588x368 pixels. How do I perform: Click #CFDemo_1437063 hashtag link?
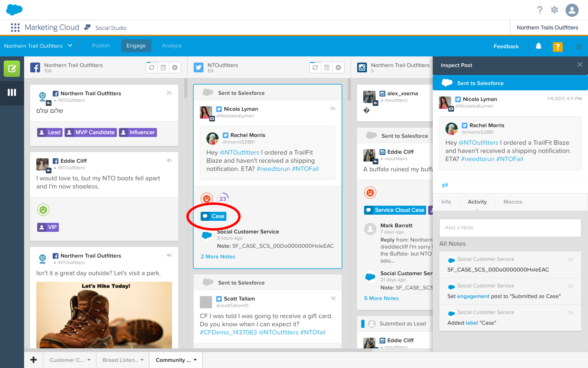(x=228, y=332)
